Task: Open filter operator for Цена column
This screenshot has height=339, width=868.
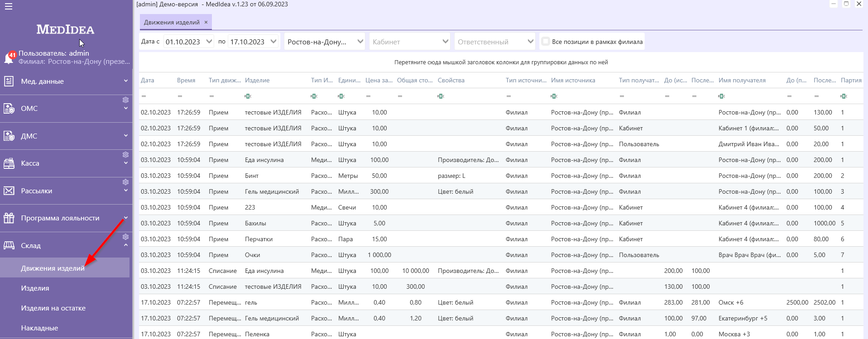Action: tap(368, 96)
